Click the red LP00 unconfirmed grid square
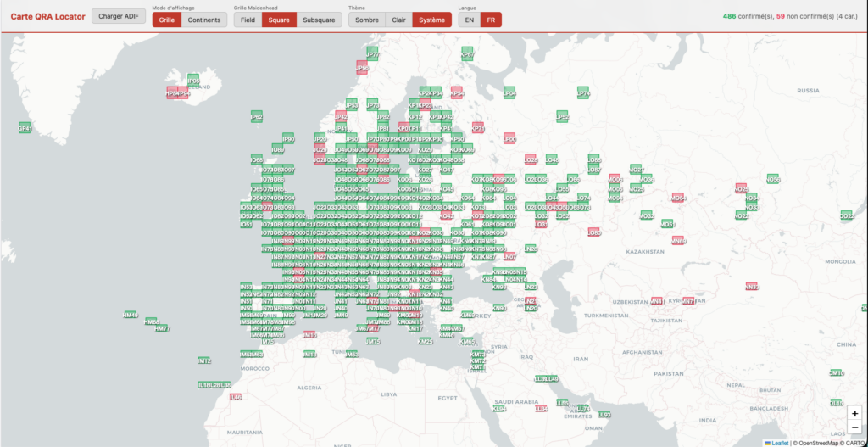This screenshot has width=868, height=447. click(x=509, y=138)
